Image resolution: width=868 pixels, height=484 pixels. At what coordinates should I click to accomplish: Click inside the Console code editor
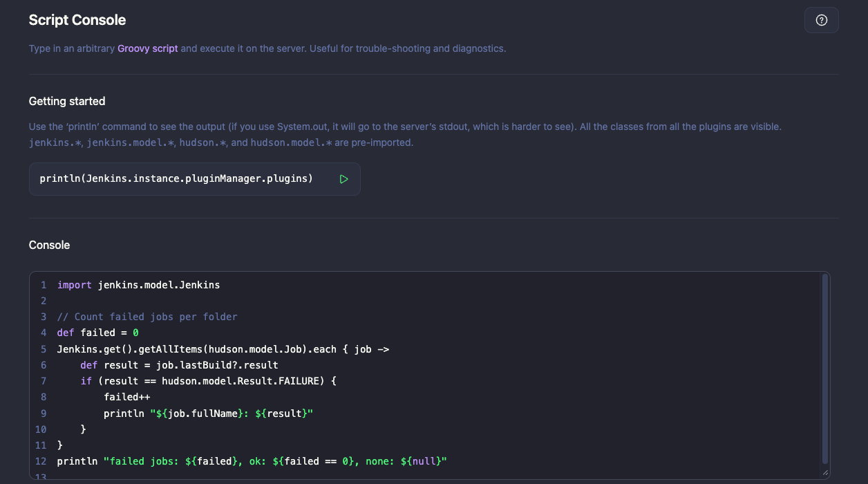click(x=429, y=375)
